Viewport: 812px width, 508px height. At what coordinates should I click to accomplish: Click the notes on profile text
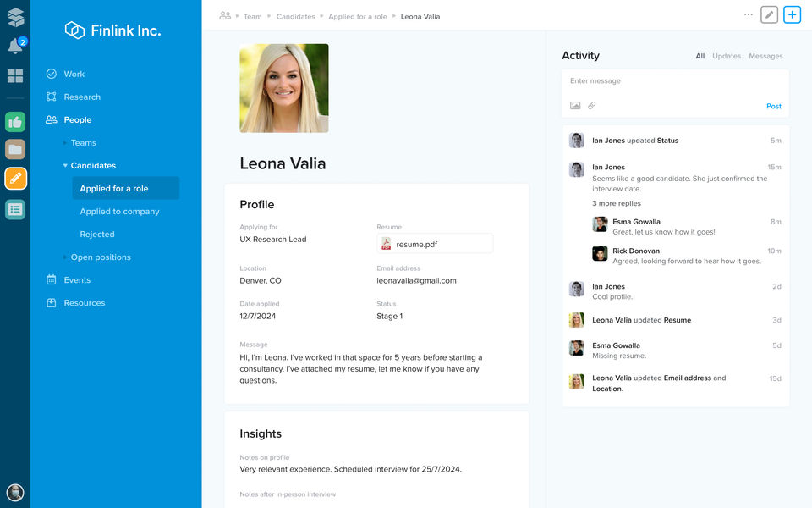(x=350, y=469)
